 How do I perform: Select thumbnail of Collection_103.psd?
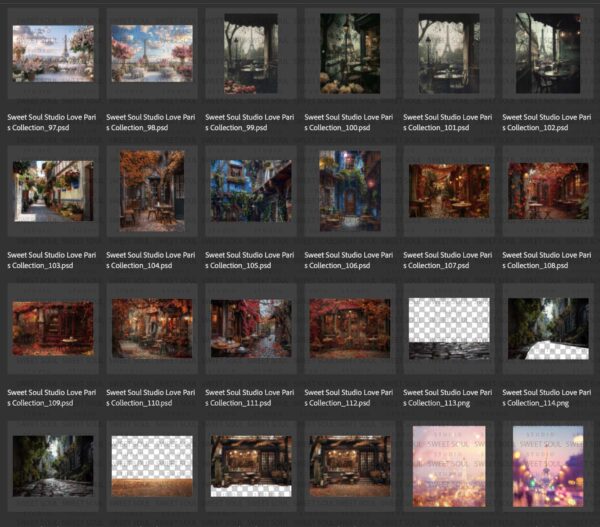pos(53,191)
